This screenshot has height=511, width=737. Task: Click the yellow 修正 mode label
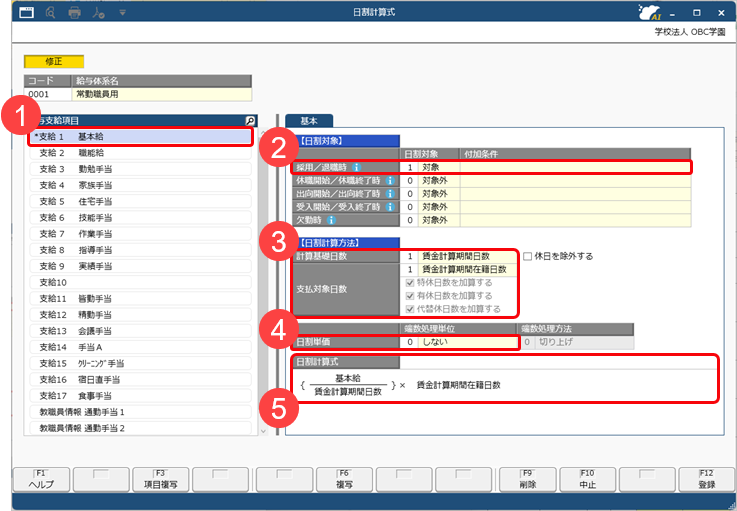click(54, 62)
